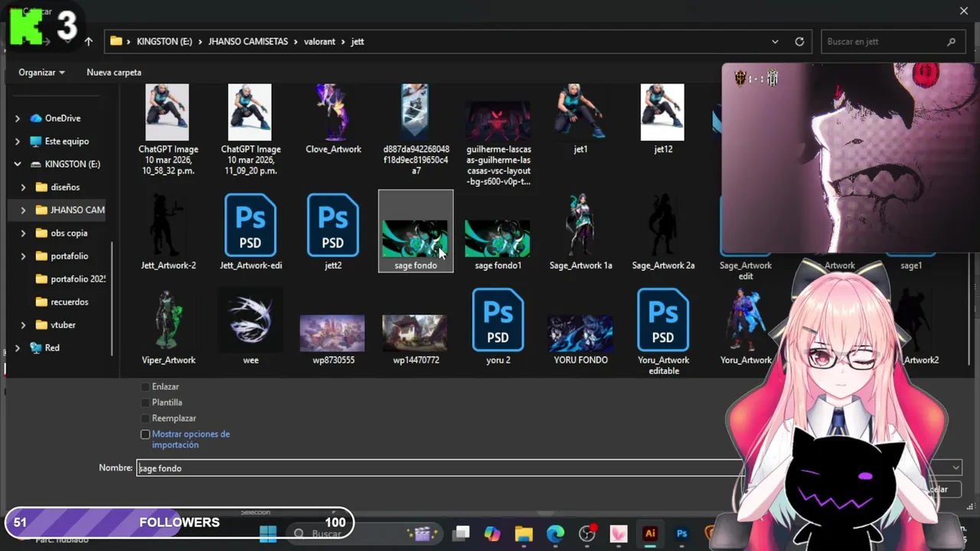Click the folder icon in the address bar
This screenshot has width=980, height=551.
(116, 41)
